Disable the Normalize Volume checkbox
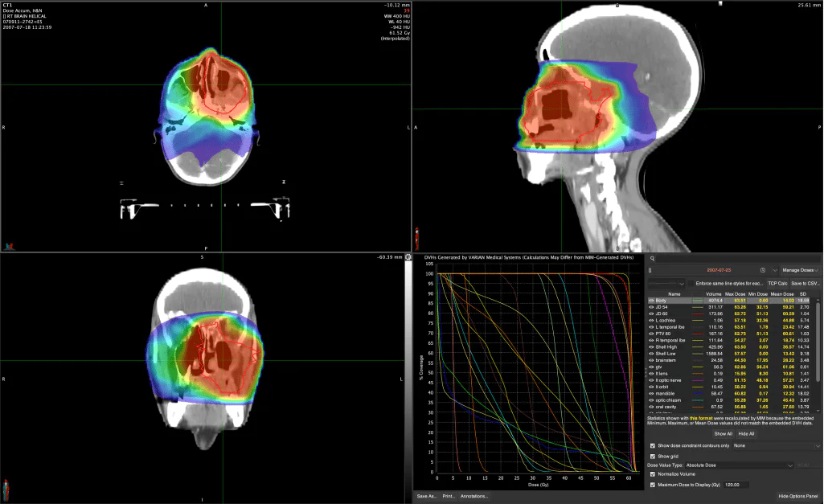The image size is (824, 504). click(652, 474)
